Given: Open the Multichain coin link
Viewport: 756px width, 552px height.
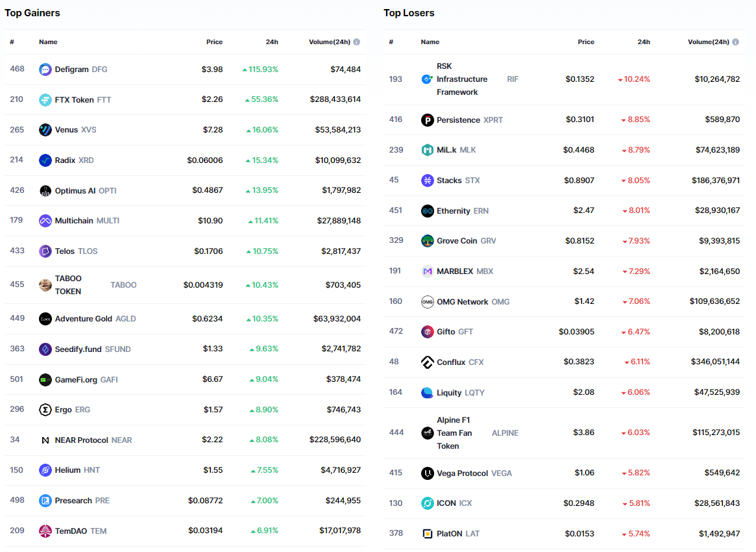Looking at the screenshot, I should pyautogui.click(x=75, y=221).
